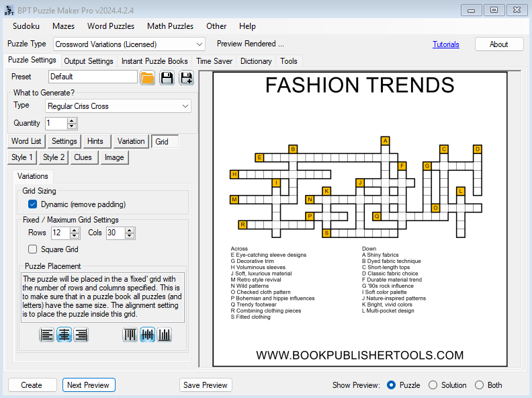Expand the Puzzle Type dropdown

[199, 44]
